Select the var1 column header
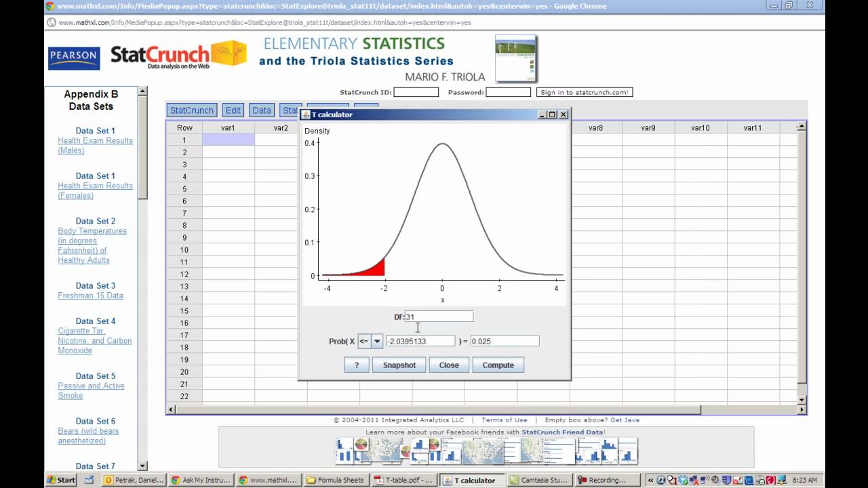Screen dimensions: 868x488 tap(228, 127)
